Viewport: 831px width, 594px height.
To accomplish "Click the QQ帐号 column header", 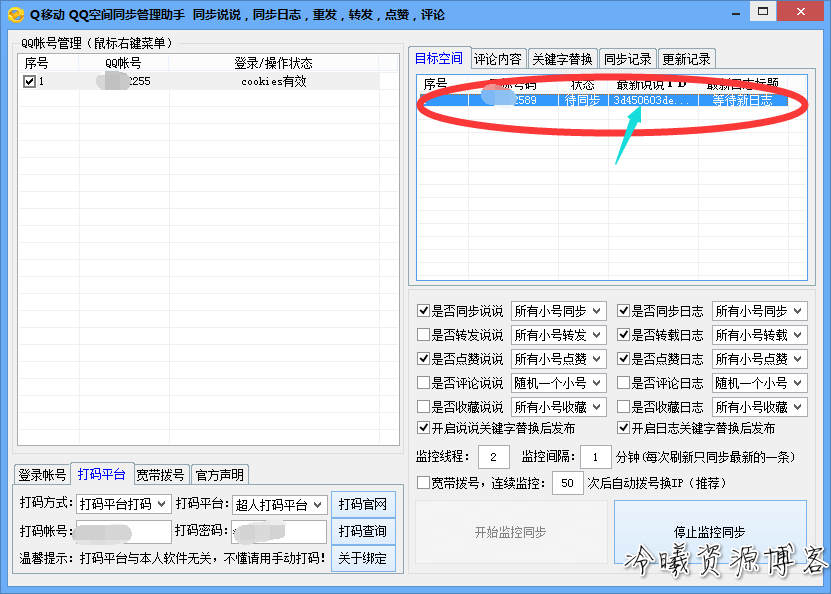I will [123, 63].
